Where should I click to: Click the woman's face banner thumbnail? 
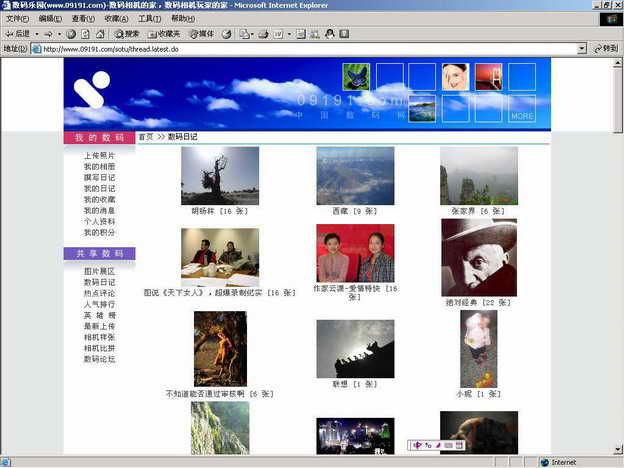click(x=455, y=77)
